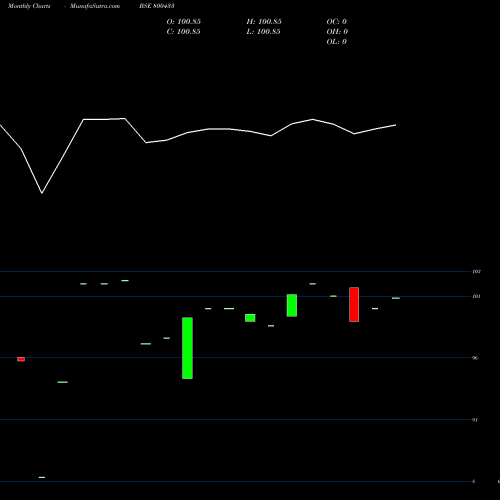Click the 'OC: 0' reading

tap(337, 22)
